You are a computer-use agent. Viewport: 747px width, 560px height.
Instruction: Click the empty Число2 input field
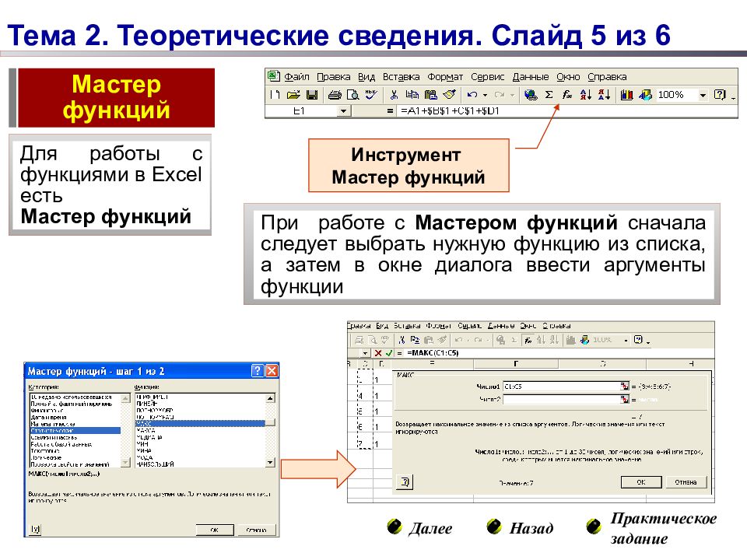click(562, 399)
